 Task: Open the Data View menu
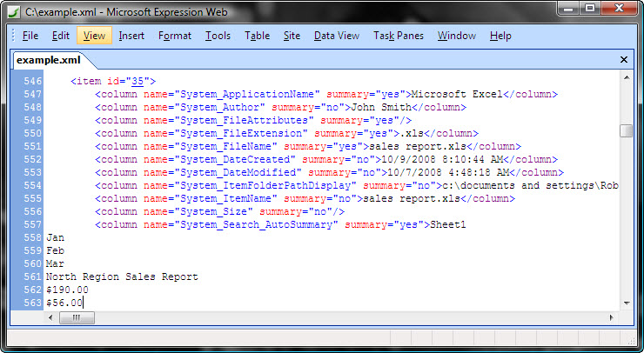[337, 36]
